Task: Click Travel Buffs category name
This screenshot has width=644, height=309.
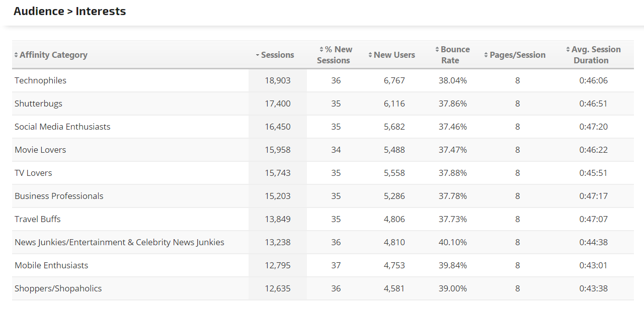Action: click(38, 219)
